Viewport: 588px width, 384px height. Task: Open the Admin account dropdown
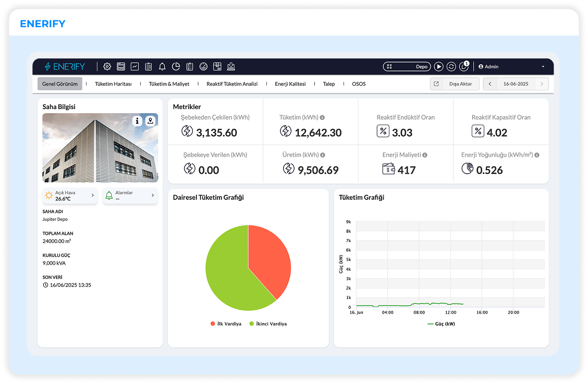click(489, 66)
